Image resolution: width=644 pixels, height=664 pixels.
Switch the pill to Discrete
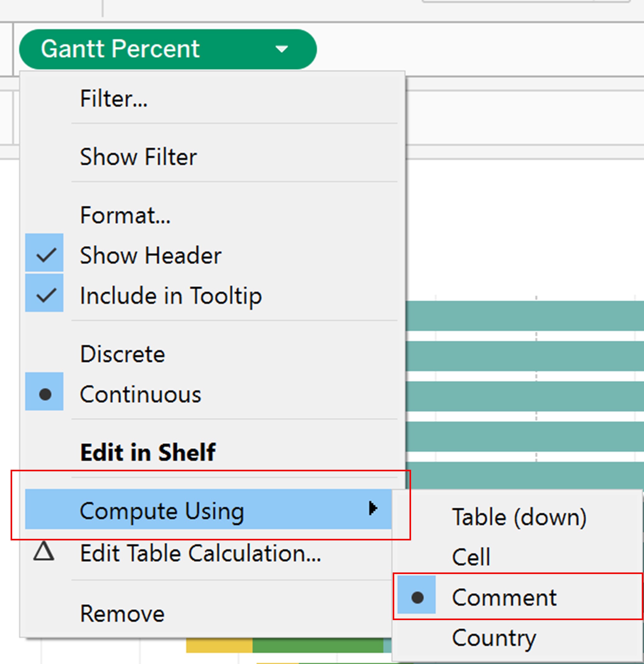point(122,354)
